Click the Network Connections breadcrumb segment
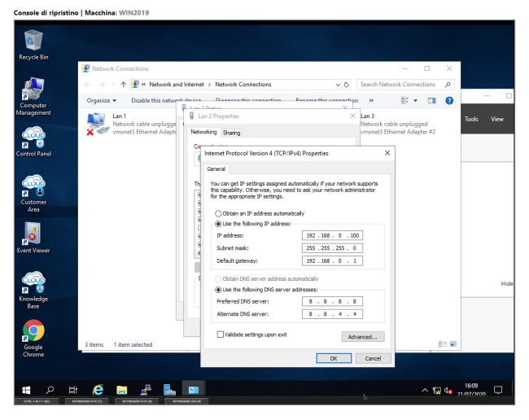The width and height of the screenshot is (529, 420). coord(243,85)
